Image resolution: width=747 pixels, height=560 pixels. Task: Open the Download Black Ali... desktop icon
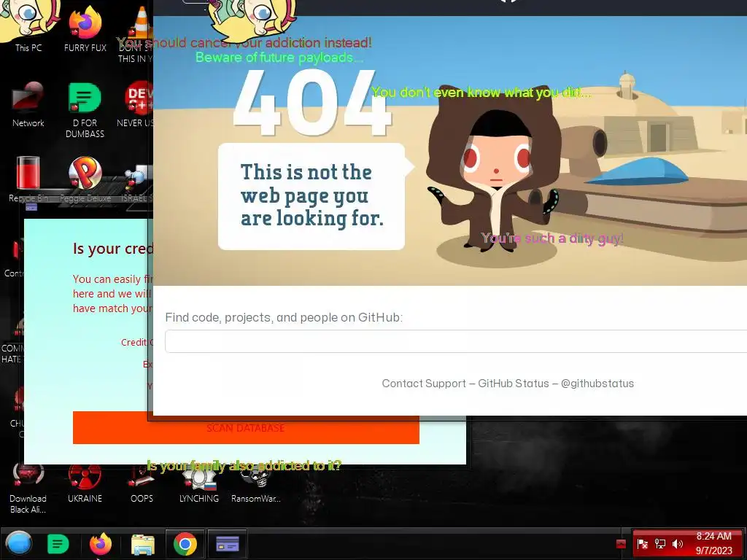pos(28,489)
